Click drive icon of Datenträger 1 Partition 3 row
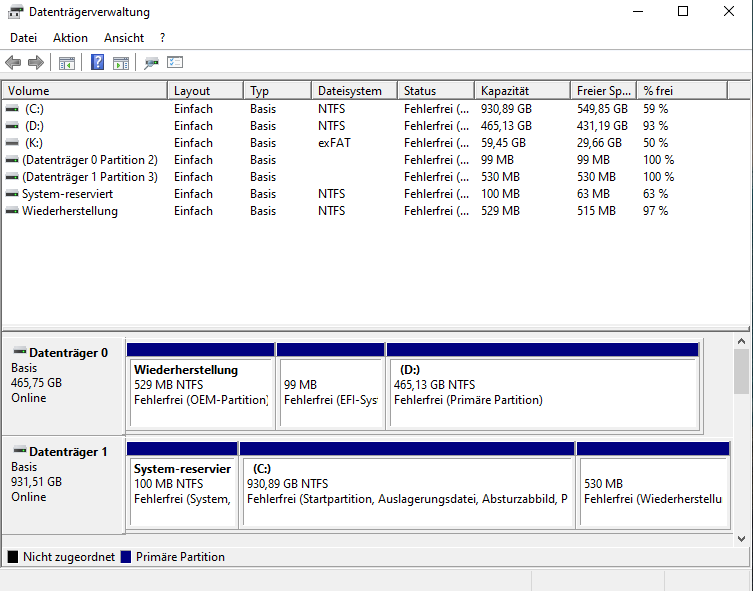 pyautogui.click(x=12, y=177)
